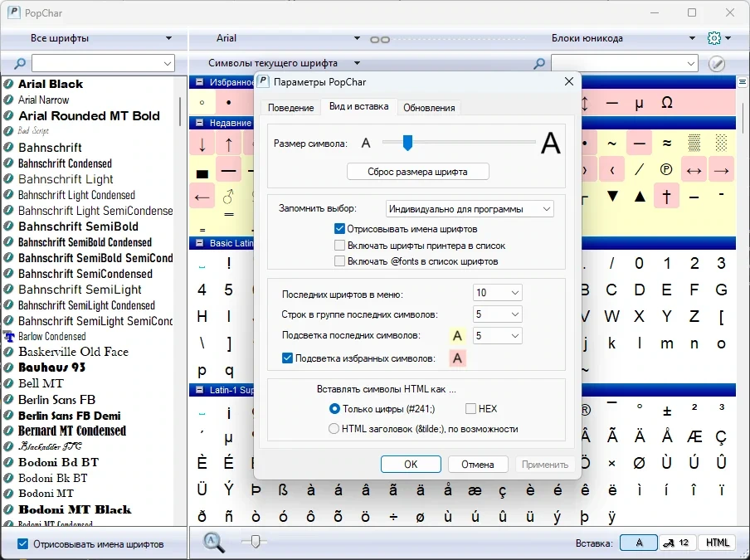
Task: Switch to the 'Поведение' tab
Action: 290,108
